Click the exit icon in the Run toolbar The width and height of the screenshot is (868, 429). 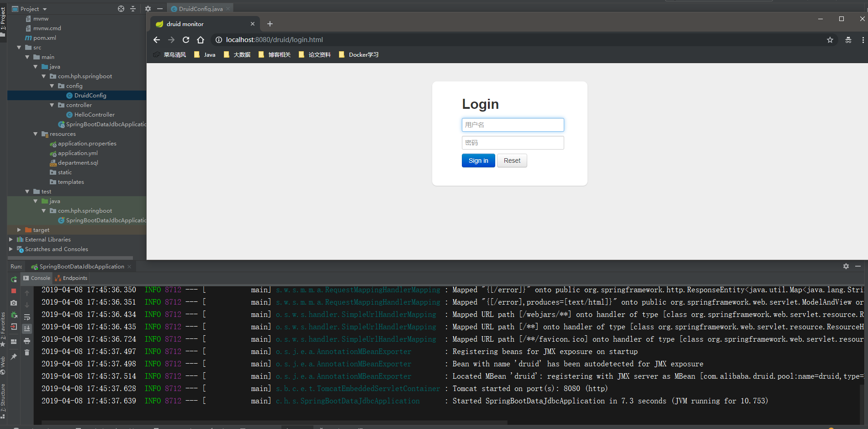(14, 327)
